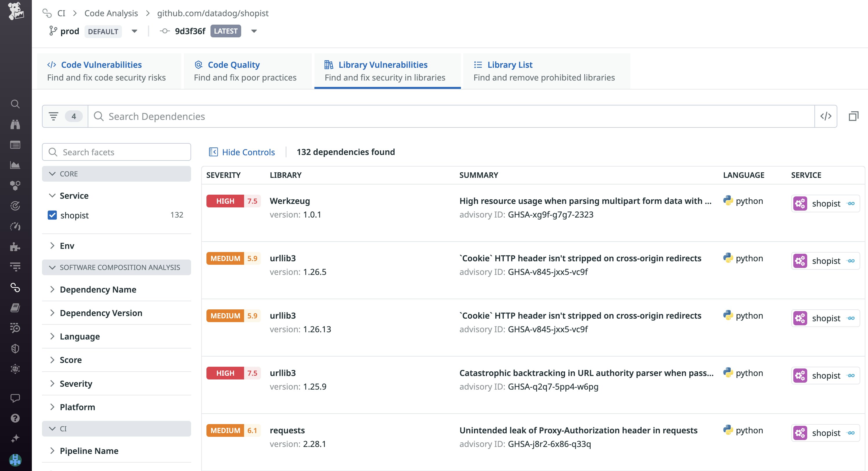Open the prod branch dropdown
This screenshot has height=471, width=868.
tap(134, 31)
